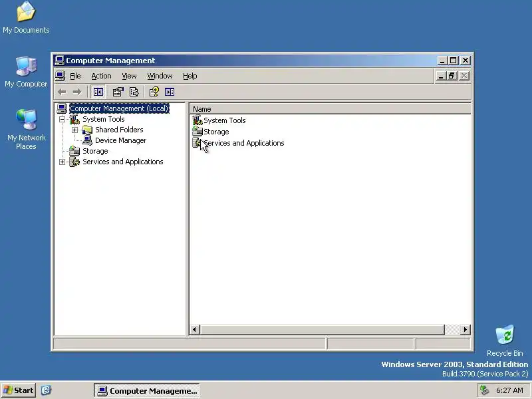This screenshot has height=399, width=532.
Task: Click the horizontal scrollbar thumb
Action: click(x=322, y=329)
